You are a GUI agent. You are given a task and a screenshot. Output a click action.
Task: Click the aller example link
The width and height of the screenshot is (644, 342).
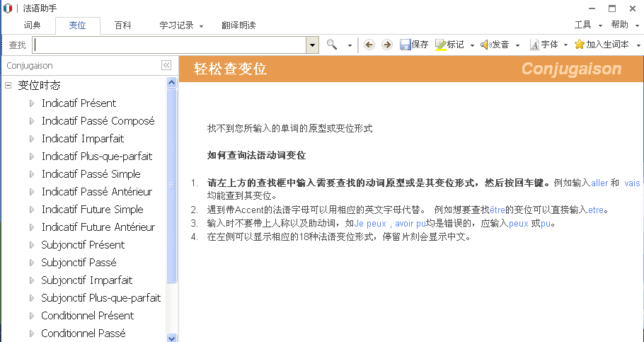[x=599, y=183]
